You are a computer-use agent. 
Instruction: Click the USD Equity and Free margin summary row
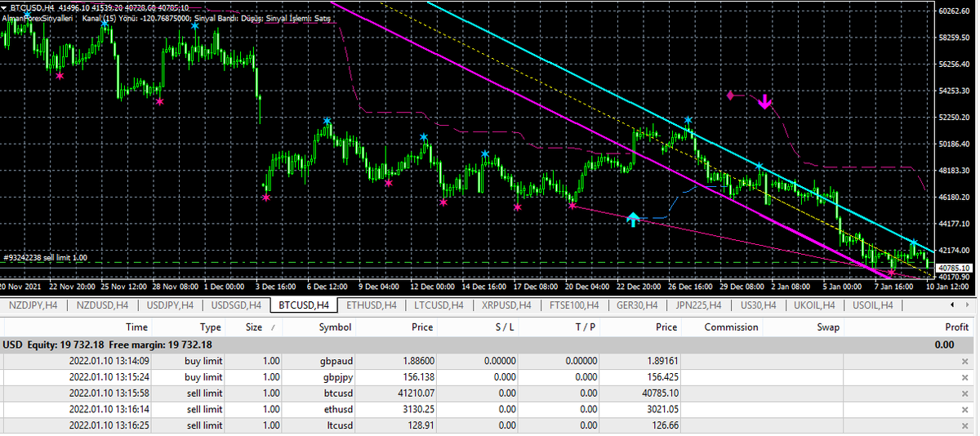(x=490, y=345)
